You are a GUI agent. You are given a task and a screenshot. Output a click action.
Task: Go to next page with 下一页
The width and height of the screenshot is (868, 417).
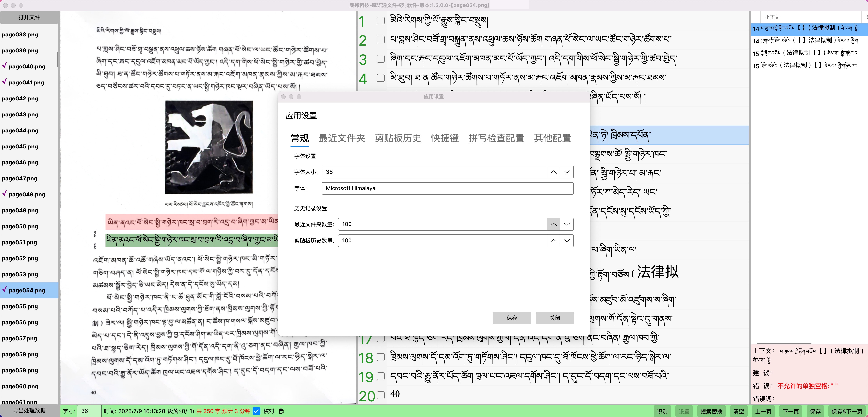[790, 411]
